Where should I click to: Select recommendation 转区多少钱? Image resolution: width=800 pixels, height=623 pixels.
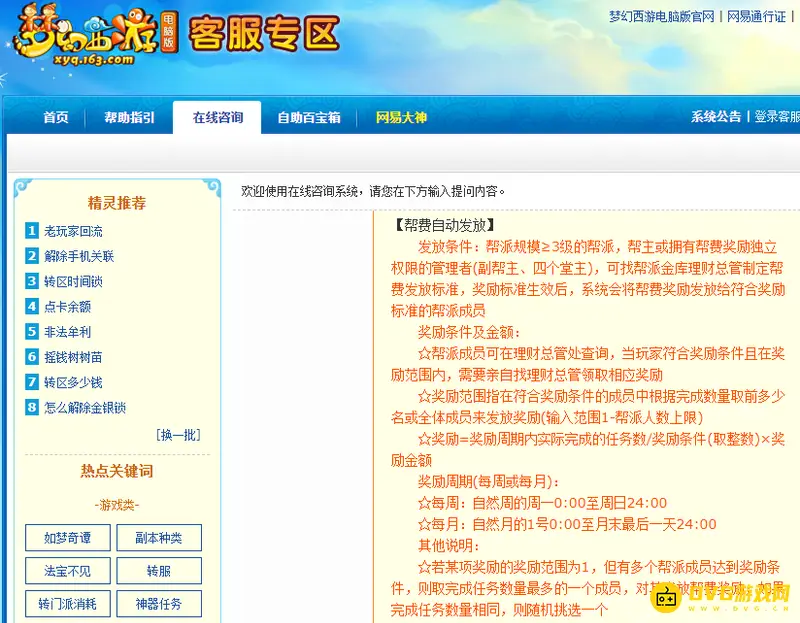(73, 383)
